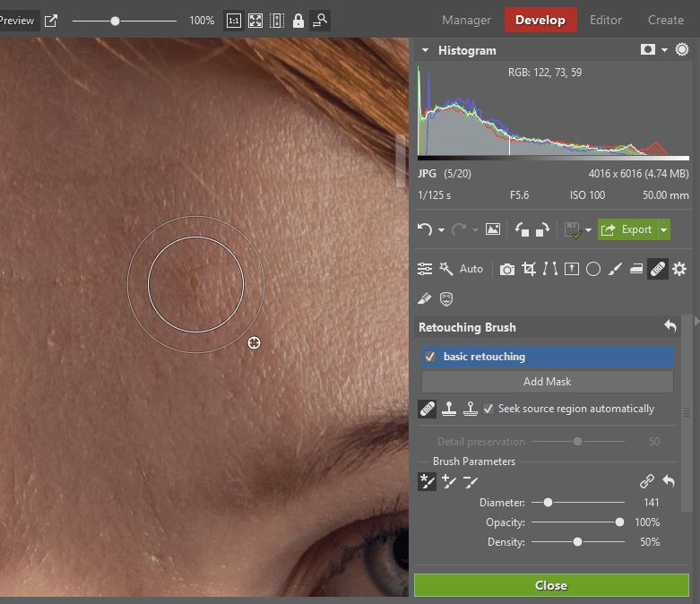Collapse the Histogram panel

[425, 51]
